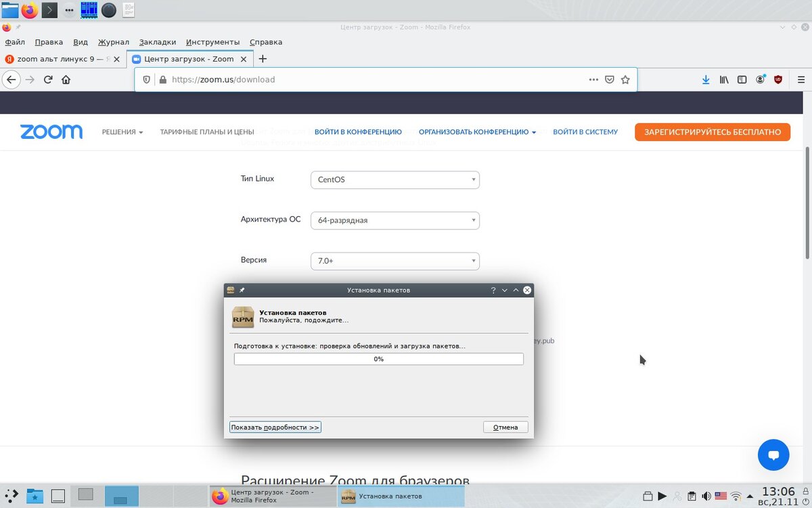The image size is (812, 508).
Task: Open the Zoom chat help bubble
Action: click(773, 455)
